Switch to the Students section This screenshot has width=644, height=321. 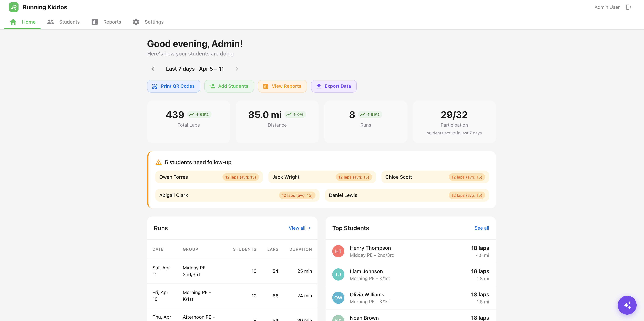69,22
